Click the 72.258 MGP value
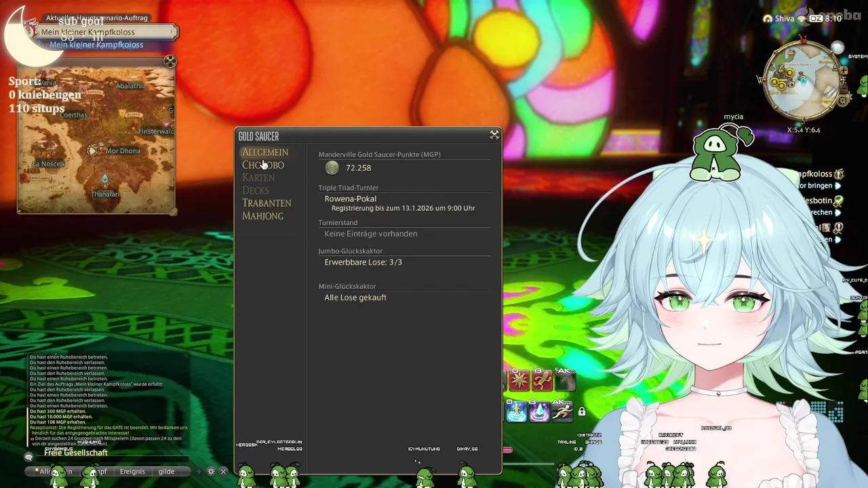The width and height of the screenshot is (868, 488). 359,168
